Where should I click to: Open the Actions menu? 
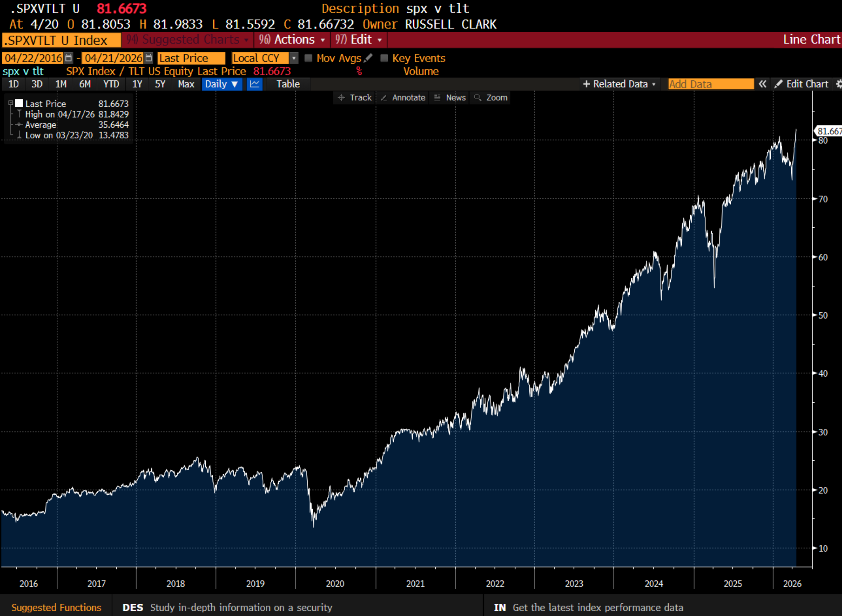292,40
